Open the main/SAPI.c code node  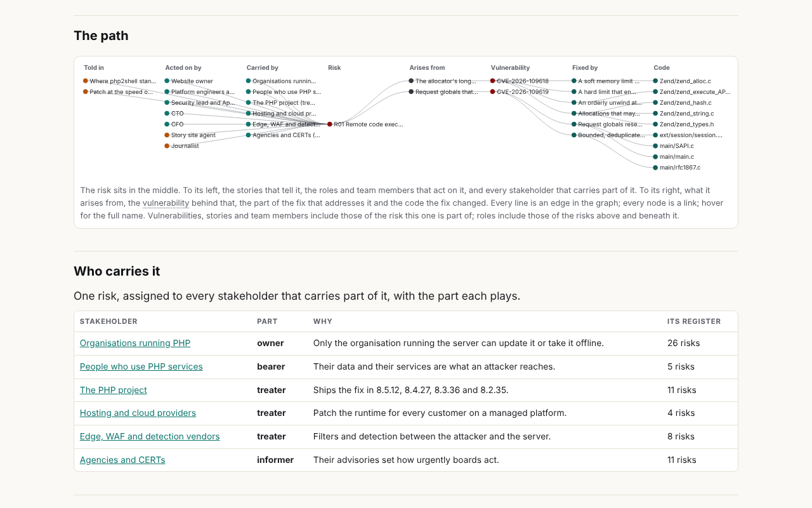coord(674,146)
